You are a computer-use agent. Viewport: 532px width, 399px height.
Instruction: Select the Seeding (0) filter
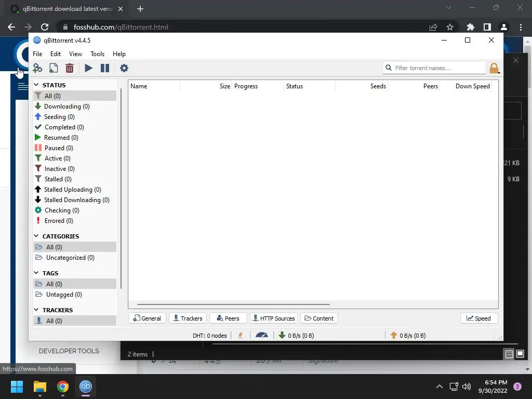75,117
